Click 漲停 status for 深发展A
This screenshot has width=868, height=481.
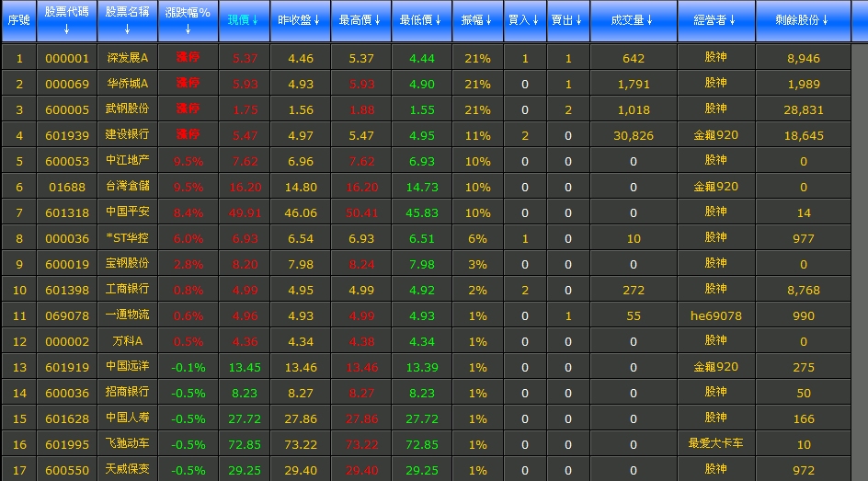pyautogui.click(x=188, y=57)
